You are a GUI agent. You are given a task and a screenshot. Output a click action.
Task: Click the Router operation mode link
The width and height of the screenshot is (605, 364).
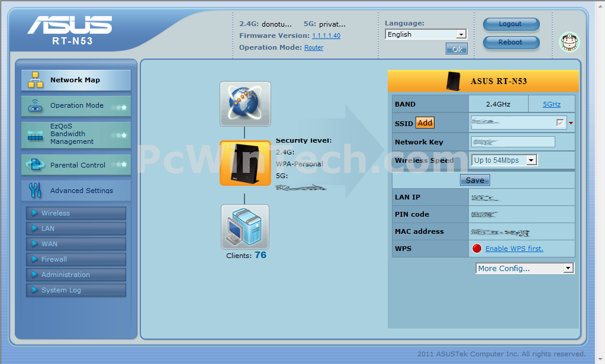314,47
